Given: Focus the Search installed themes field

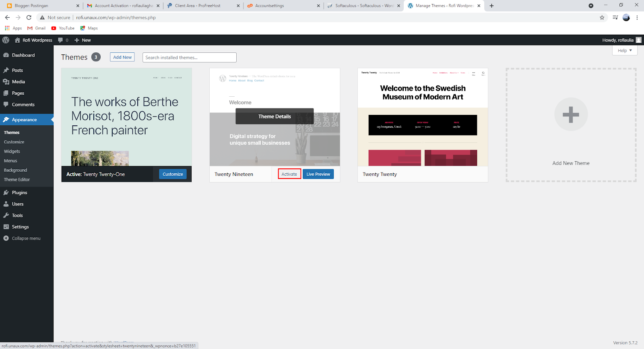Looking at the screenshot, I should click(189, 58).
